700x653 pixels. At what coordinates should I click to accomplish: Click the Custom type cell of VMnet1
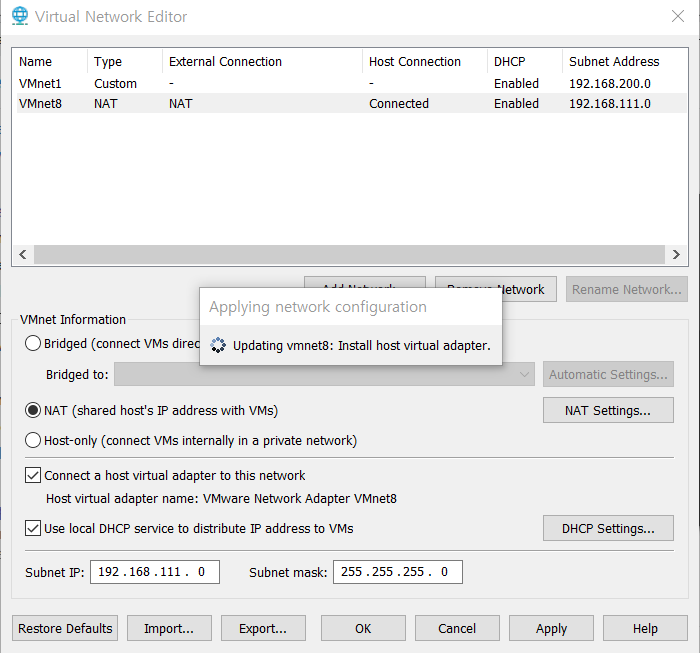tap(115, 83)
